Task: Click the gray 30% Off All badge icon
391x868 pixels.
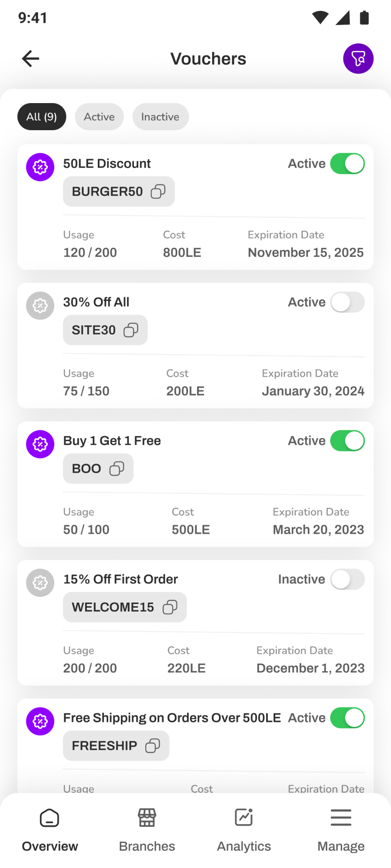Action: [x=40, y=306]
